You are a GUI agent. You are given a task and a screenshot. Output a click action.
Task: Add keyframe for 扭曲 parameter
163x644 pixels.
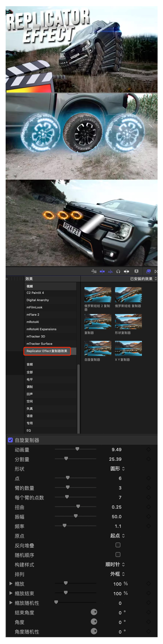(148, 507)
